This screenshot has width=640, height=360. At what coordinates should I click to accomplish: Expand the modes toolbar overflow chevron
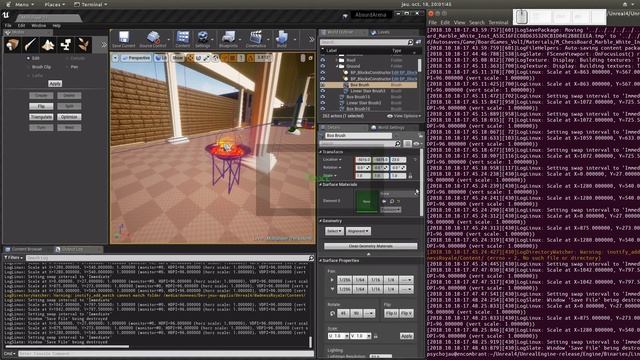click(x=104, y=44)
